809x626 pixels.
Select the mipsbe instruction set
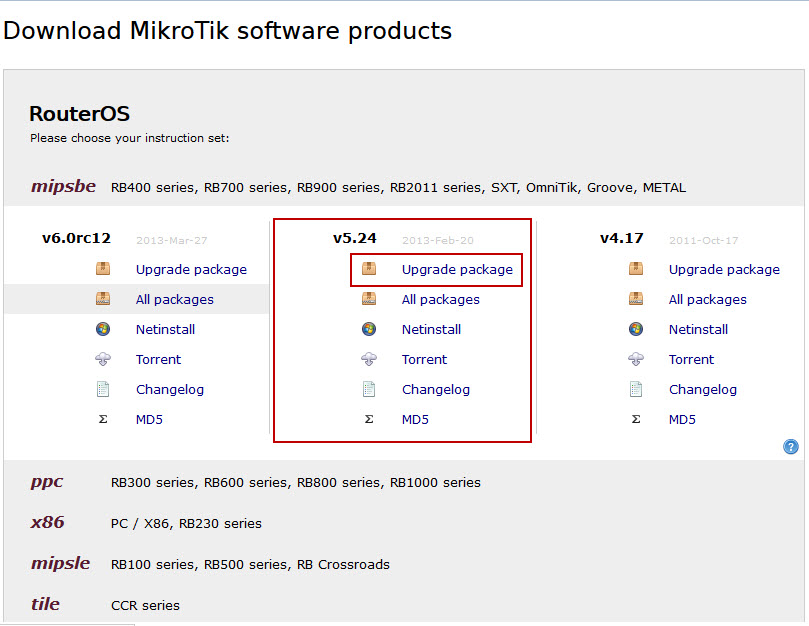pyautogui.click(x=63, y=186)
